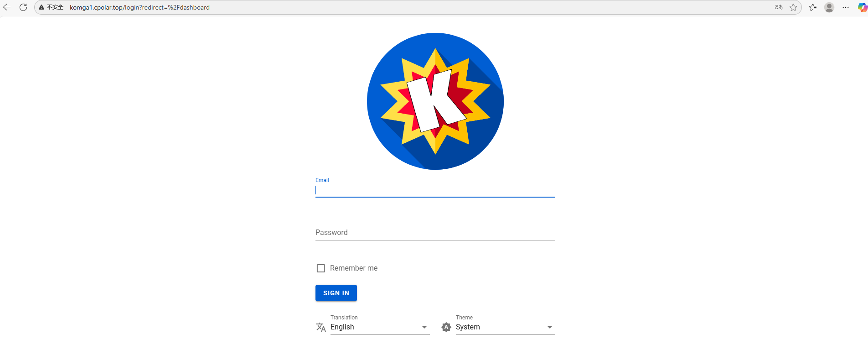Screen dimensions: 868x355
Task: Reload the page with the refresh icon
Action: pos(23,7)
